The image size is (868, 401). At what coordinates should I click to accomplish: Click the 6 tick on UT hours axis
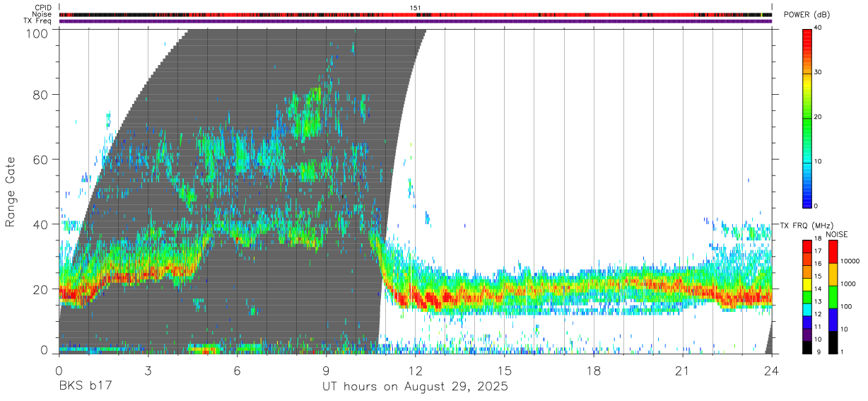pos(237,371)
